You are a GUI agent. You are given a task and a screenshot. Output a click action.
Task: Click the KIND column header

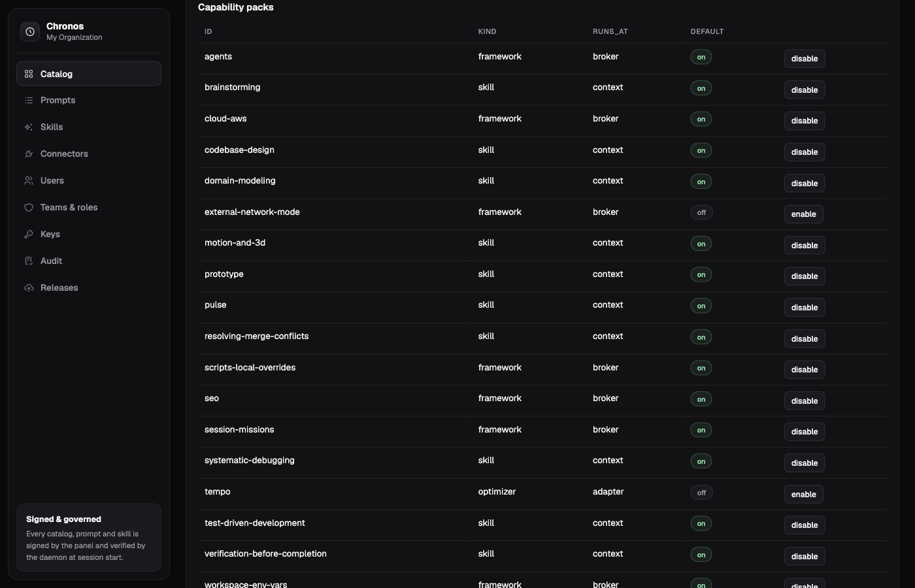click(487, 31)
